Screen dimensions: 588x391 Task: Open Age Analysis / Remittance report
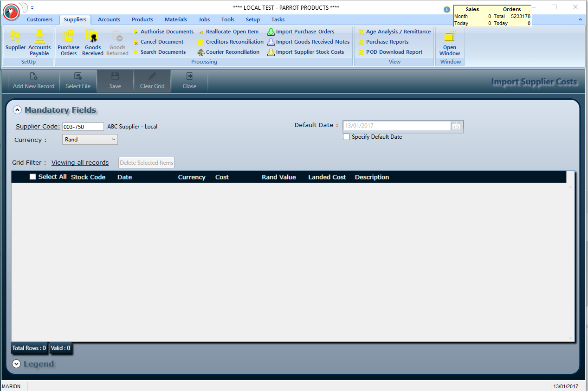[x=394, y=32]
